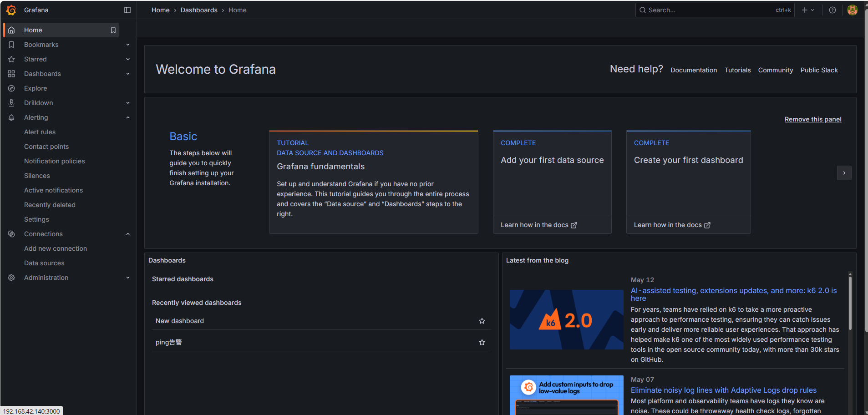This screenshot has height=415, width=868.
Task: Open Explore in sidebar
Action: 36,88
